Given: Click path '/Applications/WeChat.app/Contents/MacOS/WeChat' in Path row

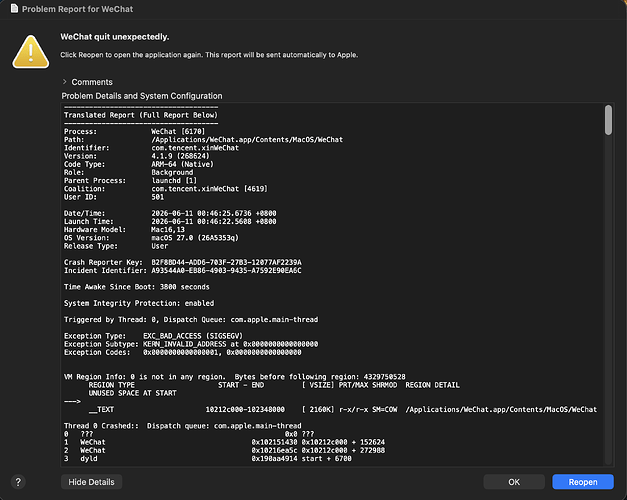Looking at the screenshot, I should pos(247,140).
